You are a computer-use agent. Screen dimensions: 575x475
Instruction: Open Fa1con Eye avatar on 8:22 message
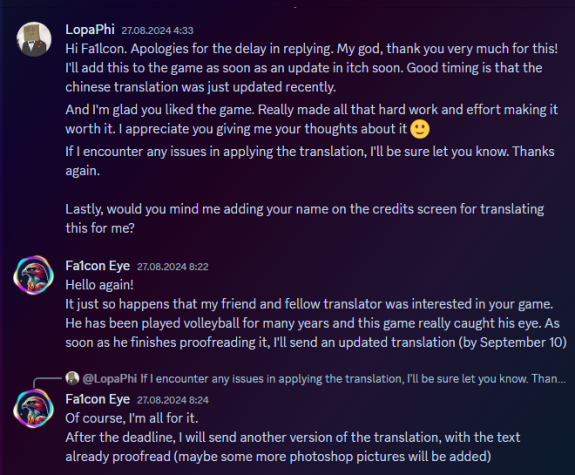coord(33,275)
